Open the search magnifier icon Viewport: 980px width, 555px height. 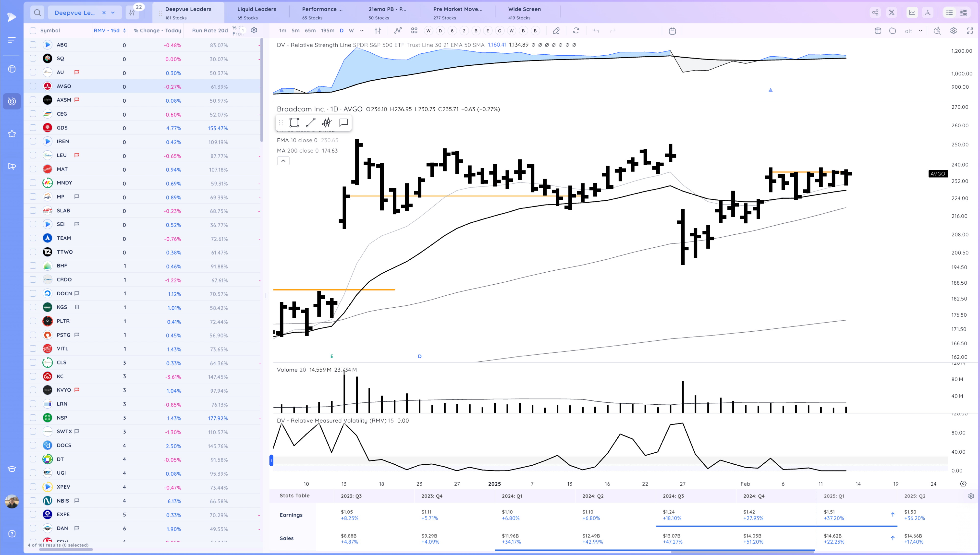coord(37,12)
